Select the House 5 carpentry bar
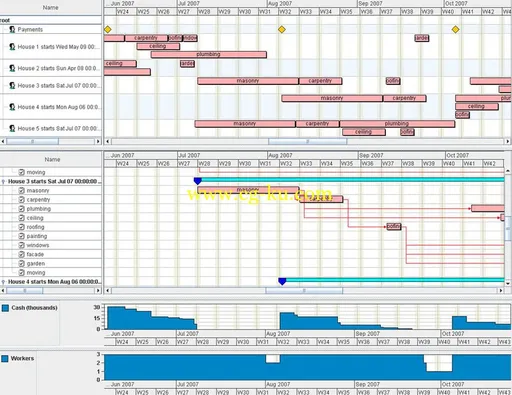512x395 pixels. point(318,124)
